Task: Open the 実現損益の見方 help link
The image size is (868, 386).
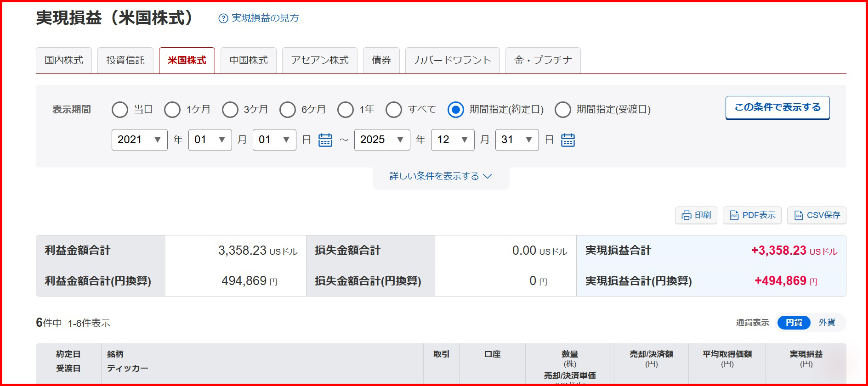Action: 265,18
